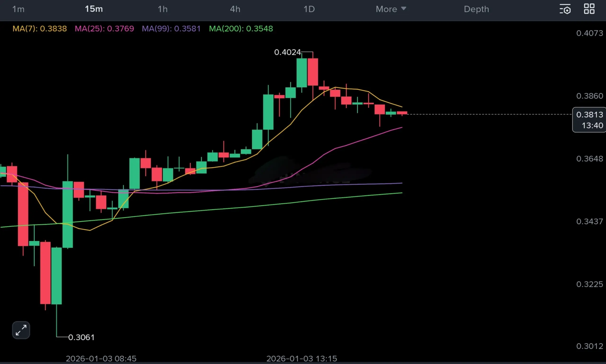Image resolution: width=606 pixels, height=364 pixels.
Task: Expand the More timeframes dropdown
Action: pos(387,9)
